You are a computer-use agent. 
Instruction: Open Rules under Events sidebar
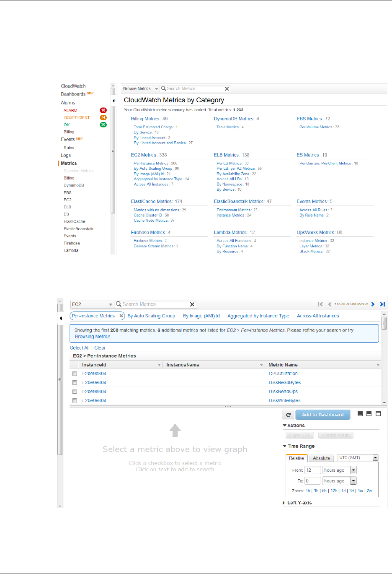point(69,148)
